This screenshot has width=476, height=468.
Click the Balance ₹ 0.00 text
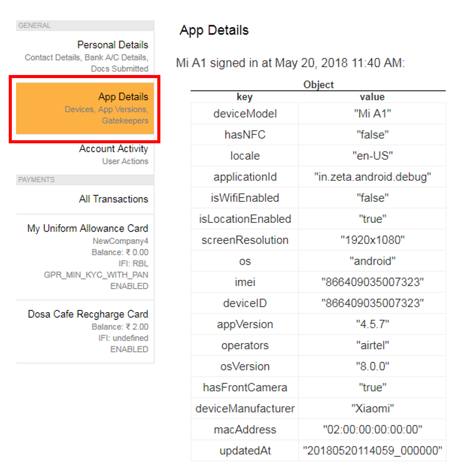[x=120, y=252]
